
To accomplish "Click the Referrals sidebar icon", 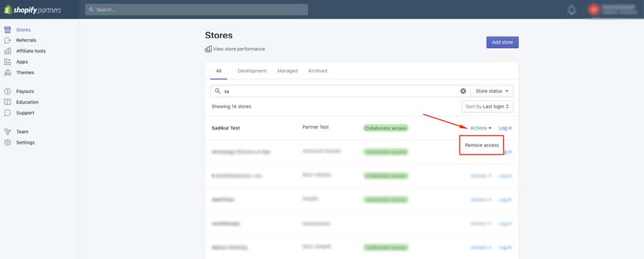I will pyautogui.click(x=7, y=40).
